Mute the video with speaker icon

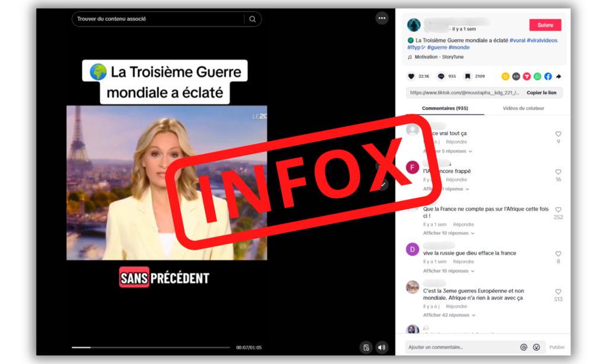[x=382, y=347]
